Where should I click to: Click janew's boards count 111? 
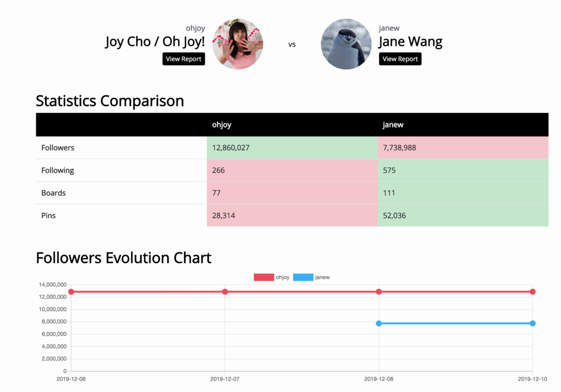point(389,193)
